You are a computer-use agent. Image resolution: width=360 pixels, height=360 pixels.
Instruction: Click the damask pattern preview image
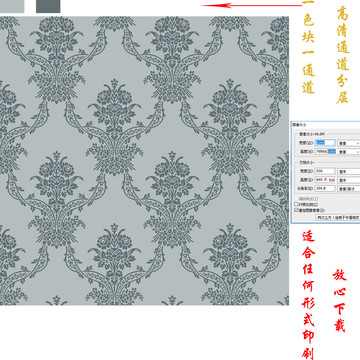point(144,160)
